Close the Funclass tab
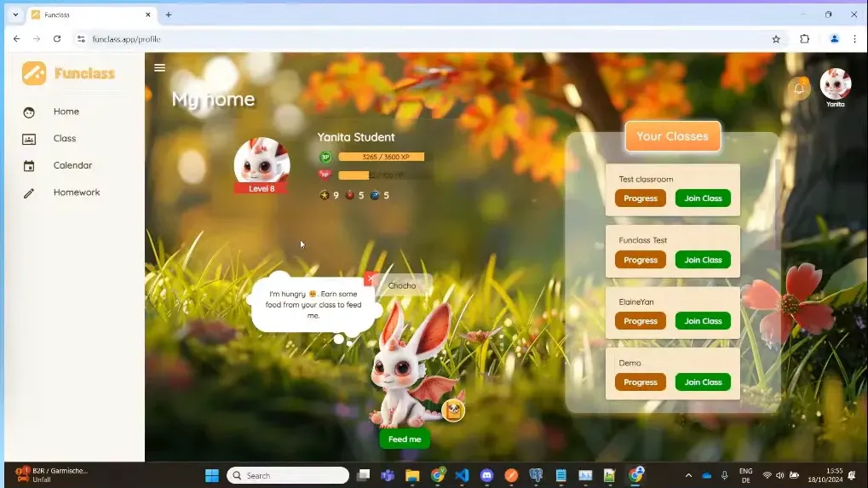 coord(148,15)
